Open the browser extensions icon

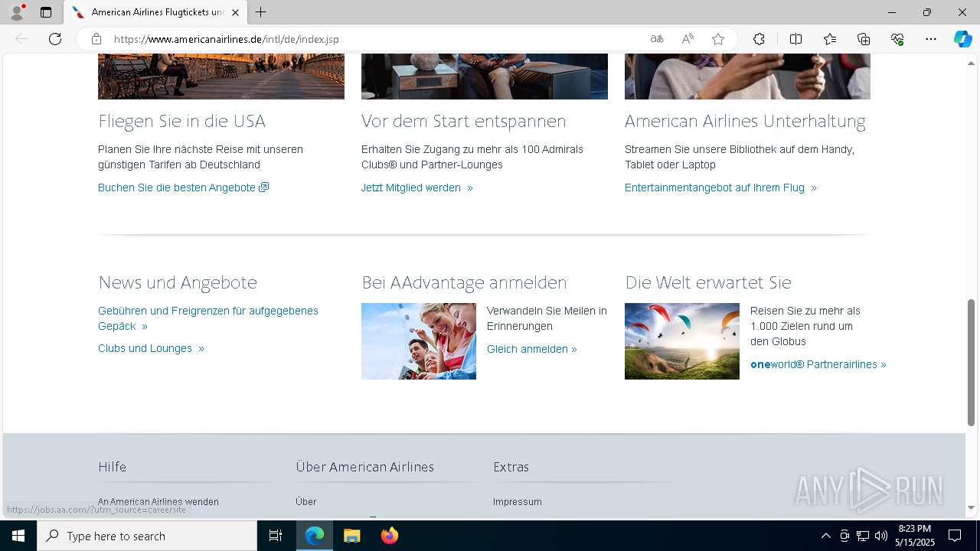[x=759, y=39]
